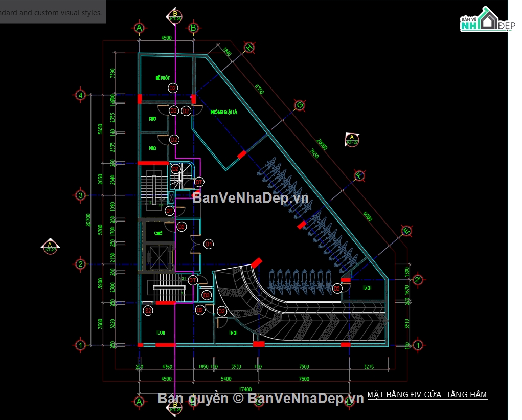Pick the S2 window tag circle
The height and width of the screenshot is (420, 522).
pos(148,311)
